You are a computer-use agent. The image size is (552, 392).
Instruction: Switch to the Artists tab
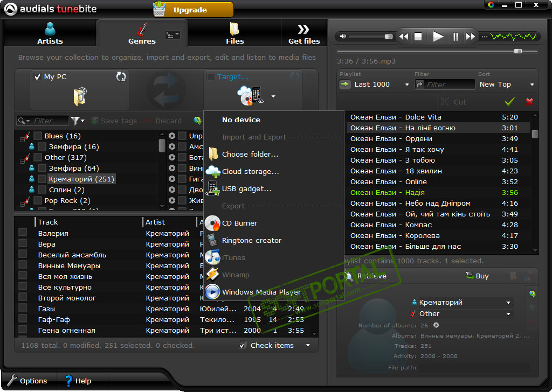(x=50, y=33)
